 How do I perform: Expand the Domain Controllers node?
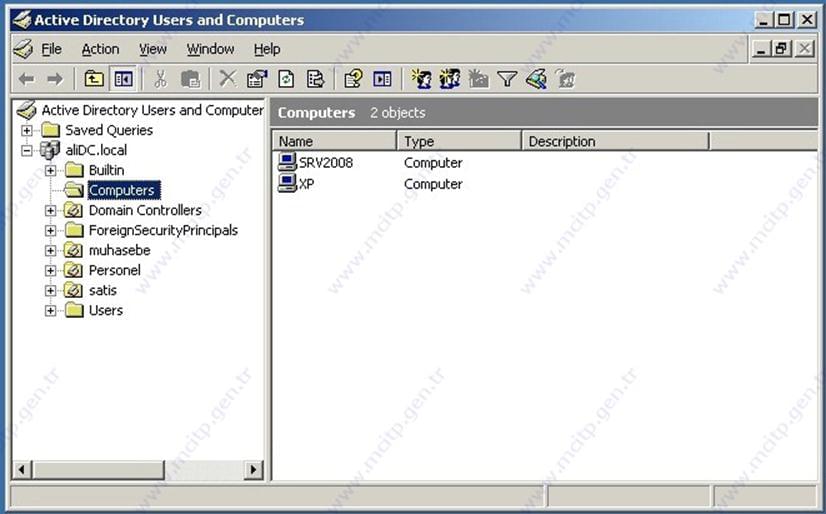(50, 211)
